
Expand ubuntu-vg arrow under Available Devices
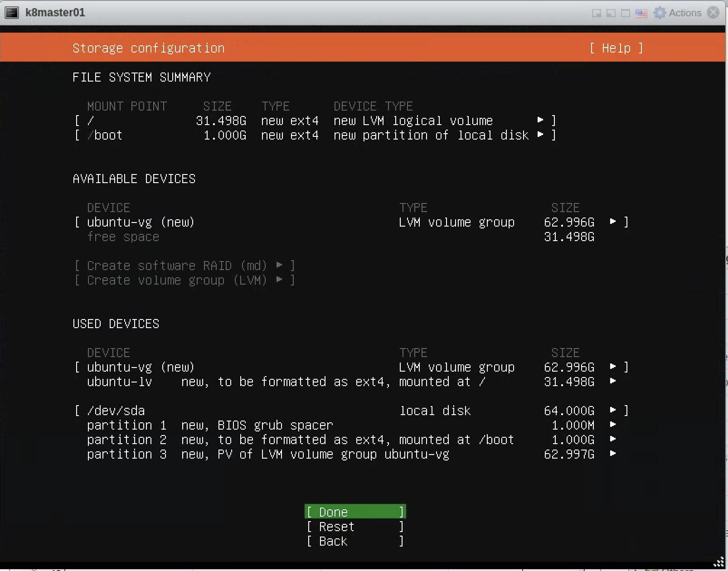(x=613, y=222)
